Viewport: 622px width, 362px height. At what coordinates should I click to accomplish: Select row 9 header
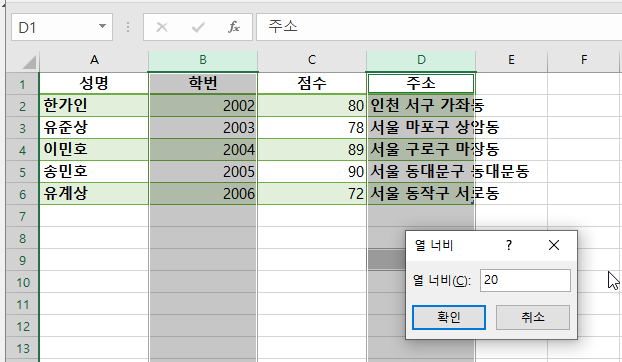[23, 260]
